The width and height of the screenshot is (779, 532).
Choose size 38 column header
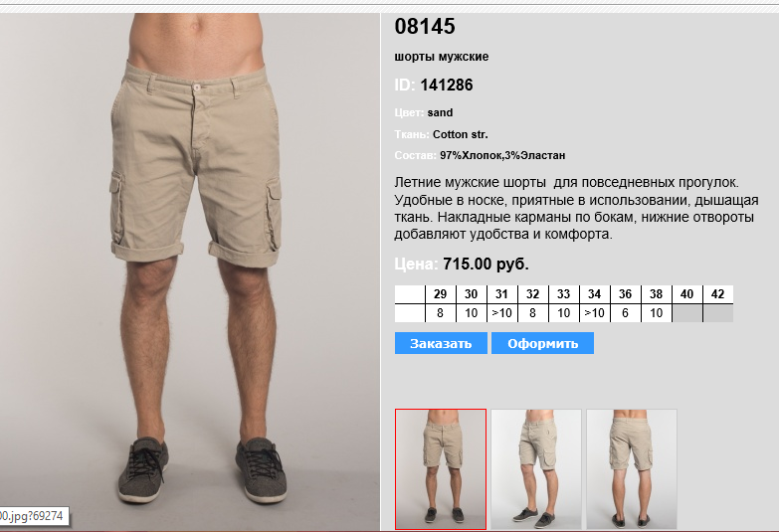(x=656, y=294)
